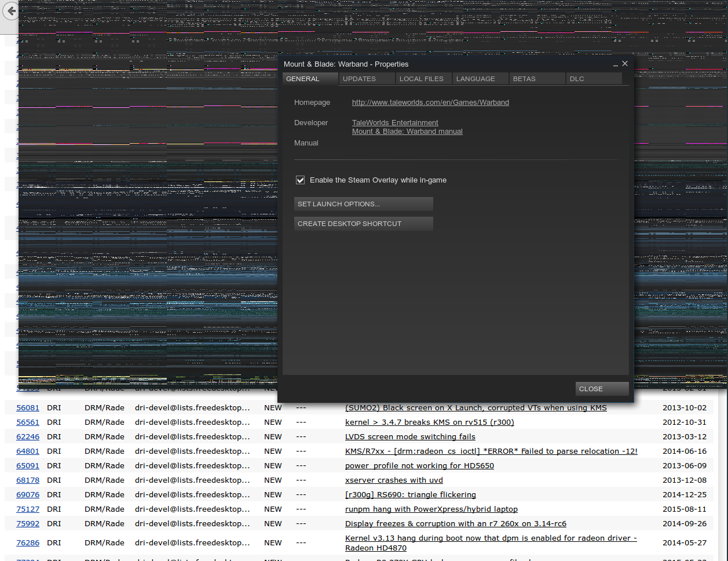Click the SET LAUNCH OPTIONS button

point(363,204)
